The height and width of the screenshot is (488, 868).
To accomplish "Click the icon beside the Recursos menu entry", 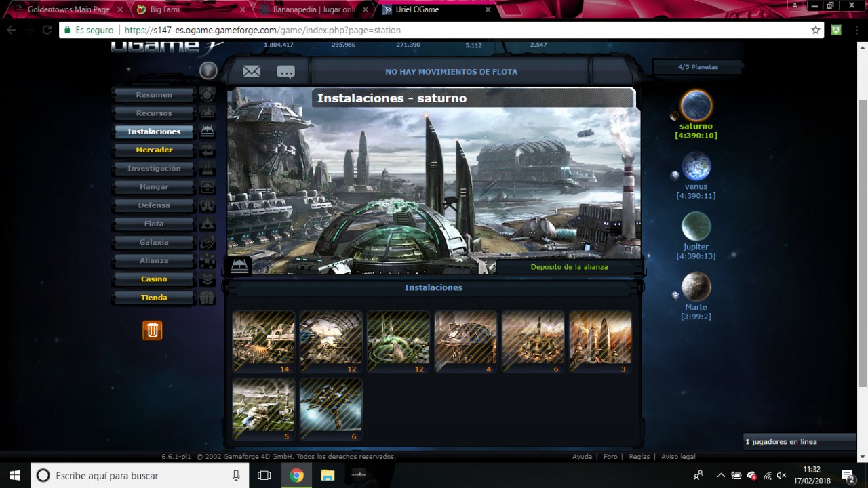I will tap(208, 113).
